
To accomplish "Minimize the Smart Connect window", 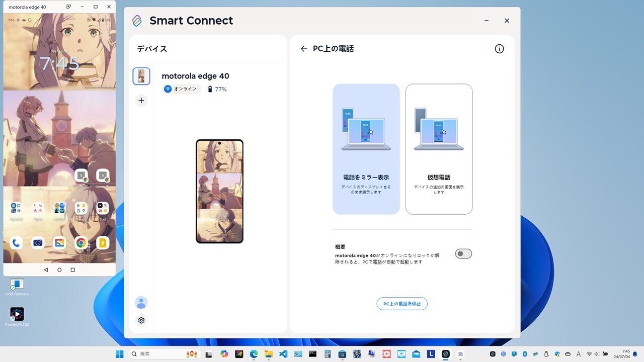I will 487,21.
